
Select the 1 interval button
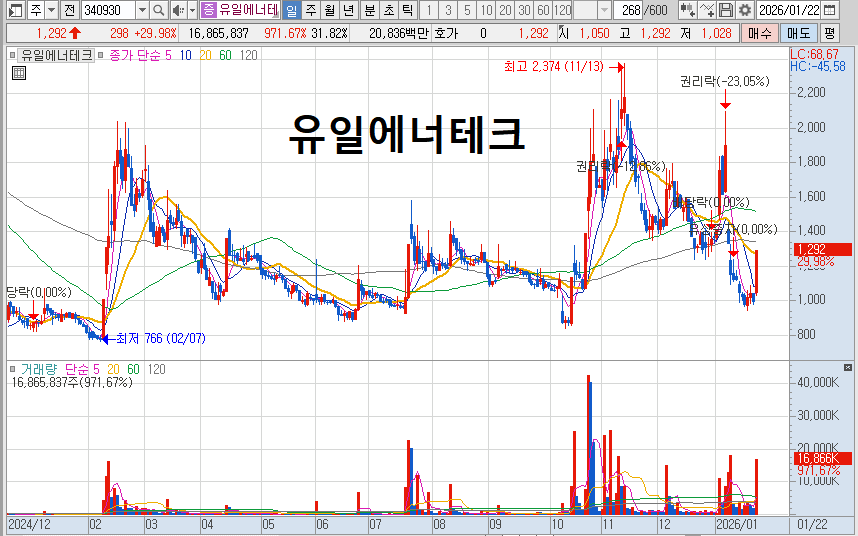pos(429,10)
